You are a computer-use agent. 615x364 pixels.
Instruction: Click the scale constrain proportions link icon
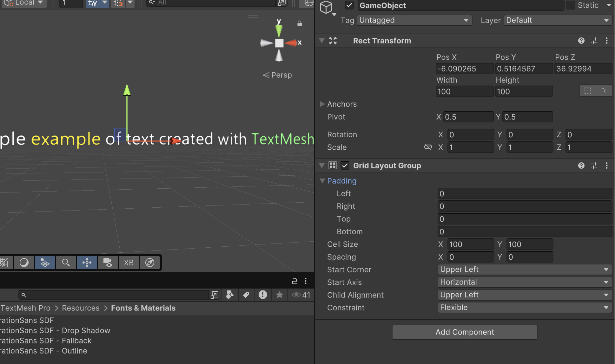pyautogui.click(x=428, y=147)
